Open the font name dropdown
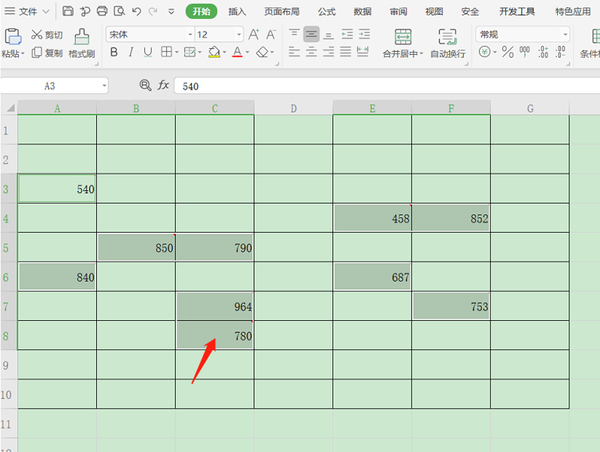600x452 pixels. pos(190,34)
